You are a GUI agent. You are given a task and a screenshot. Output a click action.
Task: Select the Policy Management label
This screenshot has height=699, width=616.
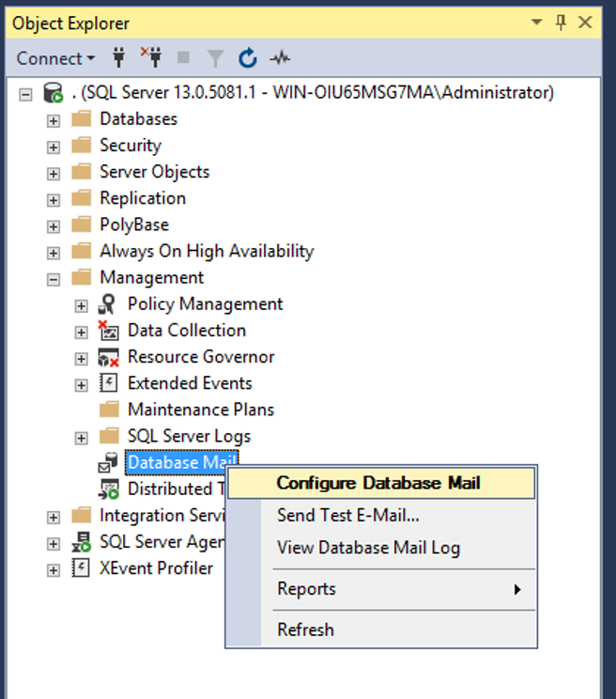pyautogui.click(x=206, y=304)
